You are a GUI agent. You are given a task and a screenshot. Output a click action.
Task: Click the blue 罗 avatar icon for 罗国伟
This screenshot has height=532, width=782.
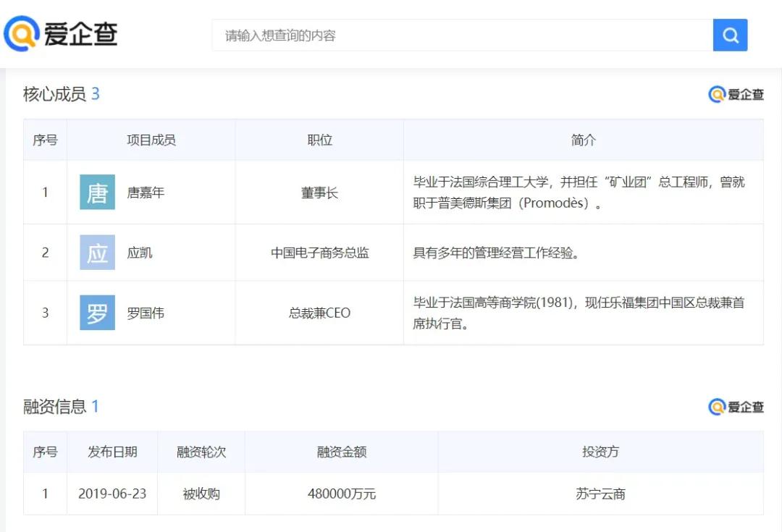pyautogui.click(x=96, y=312)
